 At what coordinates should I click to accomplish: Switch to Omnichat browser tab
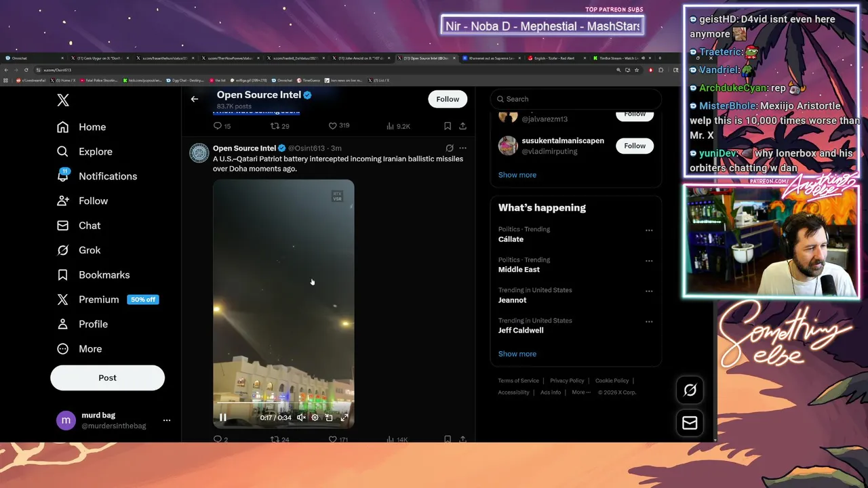(x=34, y=58)
